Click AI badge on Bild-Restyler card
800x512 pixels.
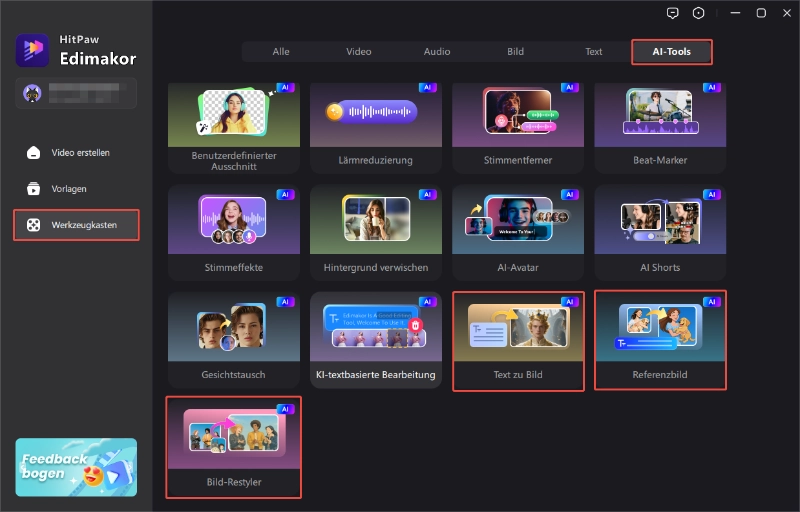285,409
